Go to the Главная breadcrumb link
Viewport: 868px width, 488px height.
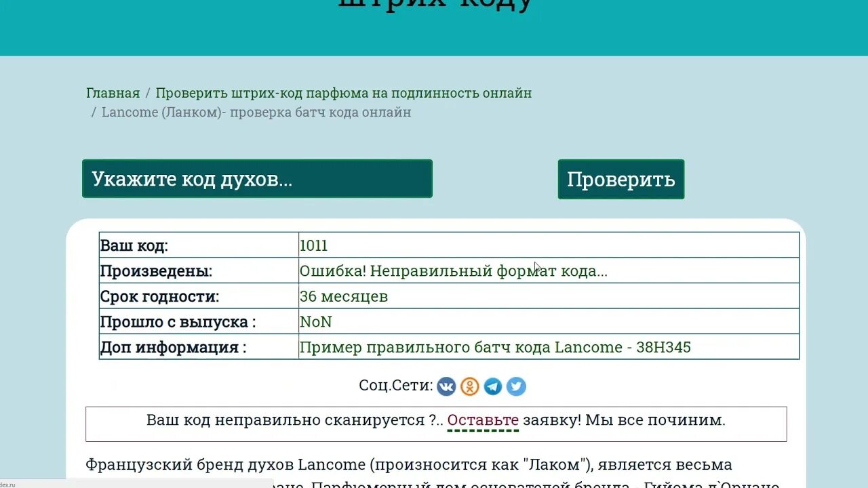tap(113, 93)
